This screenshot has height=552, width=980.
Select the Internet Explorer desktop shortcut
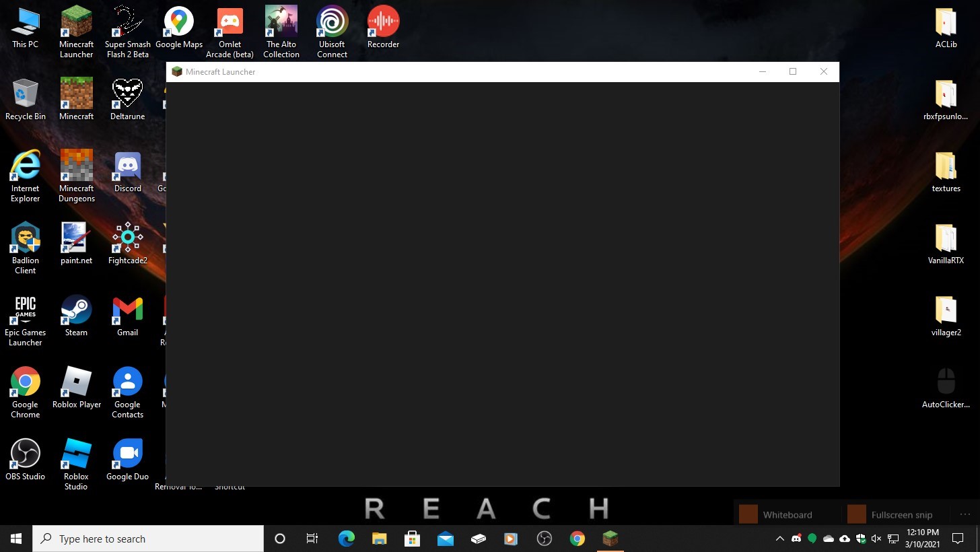26,176
